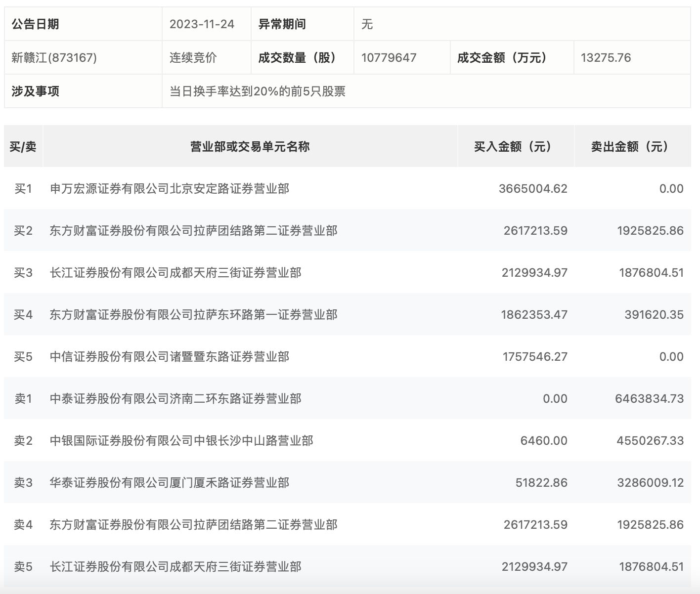700x594 pixels.
Task: Select 2617213.59 in the 买2 row
Action: (535, 230)
